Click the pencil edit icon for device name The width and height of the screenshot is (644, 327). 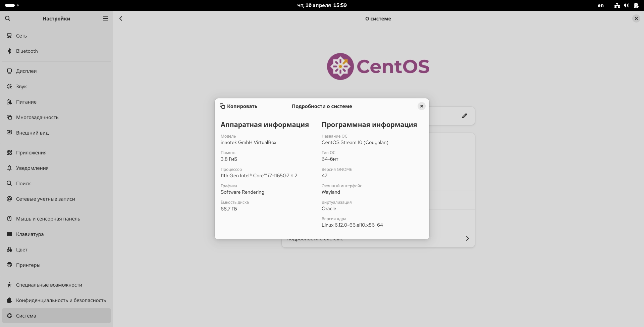click(x=465, y=116)
